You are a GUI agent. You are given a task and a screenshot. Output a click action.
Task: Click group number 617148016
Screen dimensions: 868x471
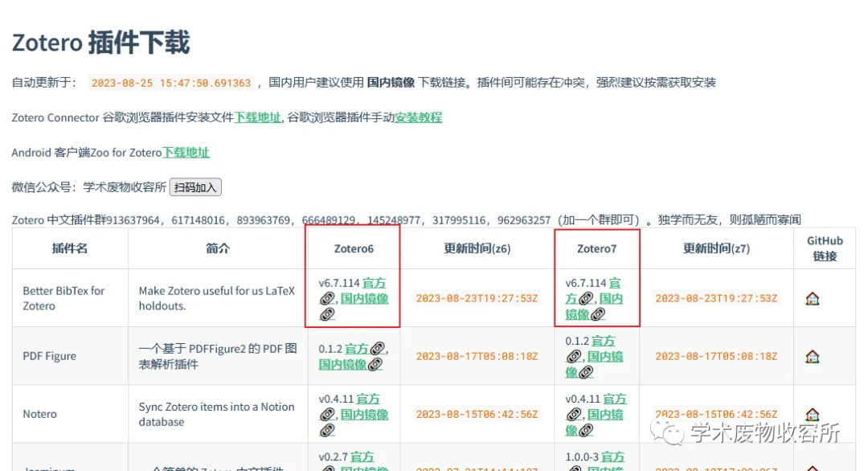coord(199,220)
